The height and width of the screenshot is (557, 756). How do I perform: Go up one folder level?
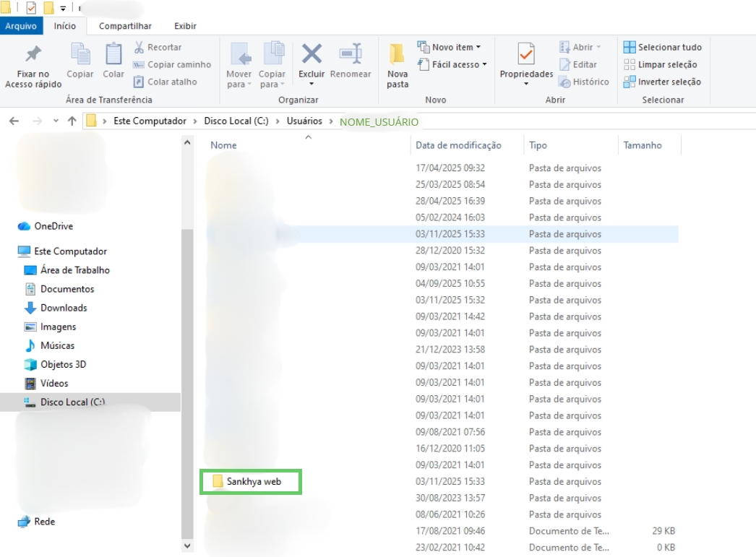click(72, 121)
